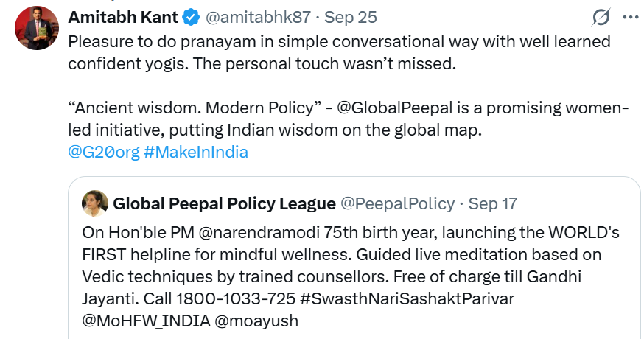Open Amitabh Kant's profile picture
Screen dimensions: 644x339
pyautogui.click(x=37, y=28)
